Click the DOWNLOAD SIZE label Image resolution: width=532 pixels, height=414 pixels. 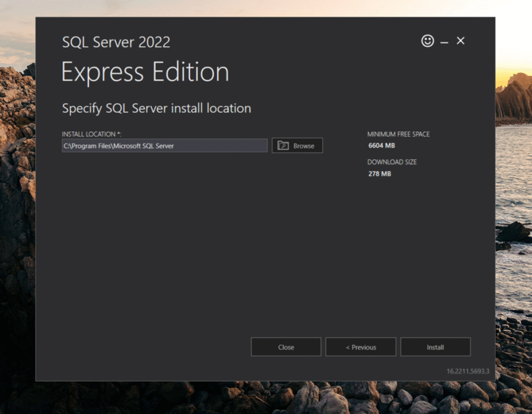click(x=392, y=162)
